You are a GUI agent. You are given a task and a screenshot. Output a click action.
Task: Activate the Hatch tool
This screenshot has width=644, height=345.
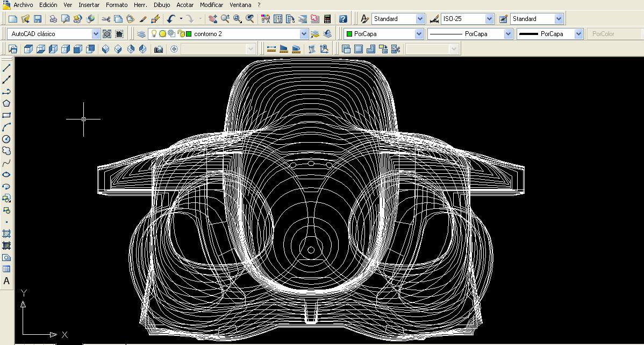tap(6, 234)
